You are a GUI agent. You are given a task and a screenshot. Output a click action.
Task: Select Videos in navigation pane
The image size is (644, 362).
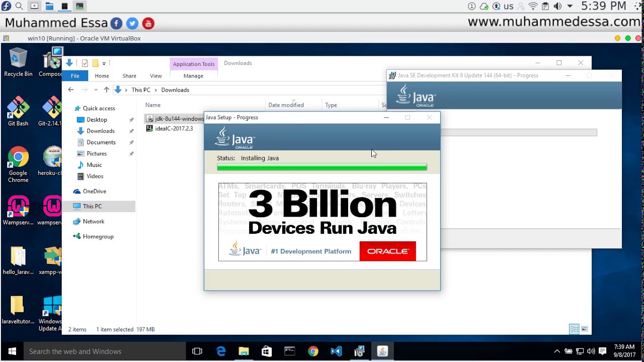(95, 176)
